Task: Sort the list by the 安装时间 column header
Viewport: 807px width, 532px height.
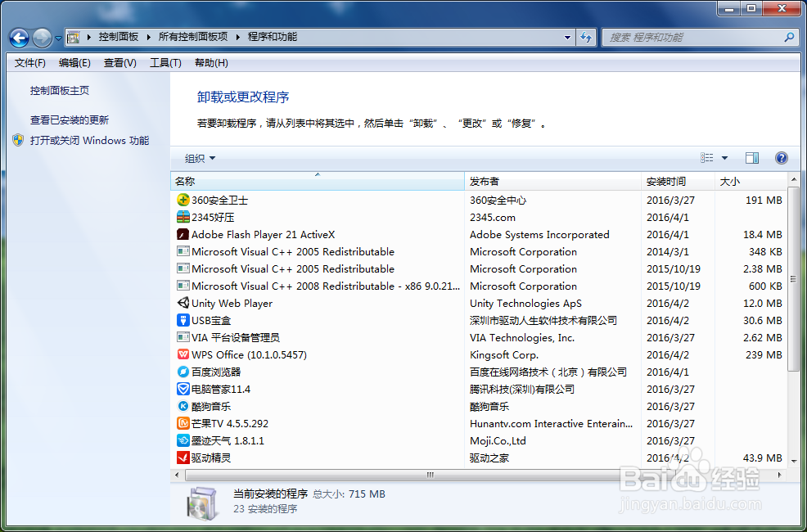Action: (678, 181)
